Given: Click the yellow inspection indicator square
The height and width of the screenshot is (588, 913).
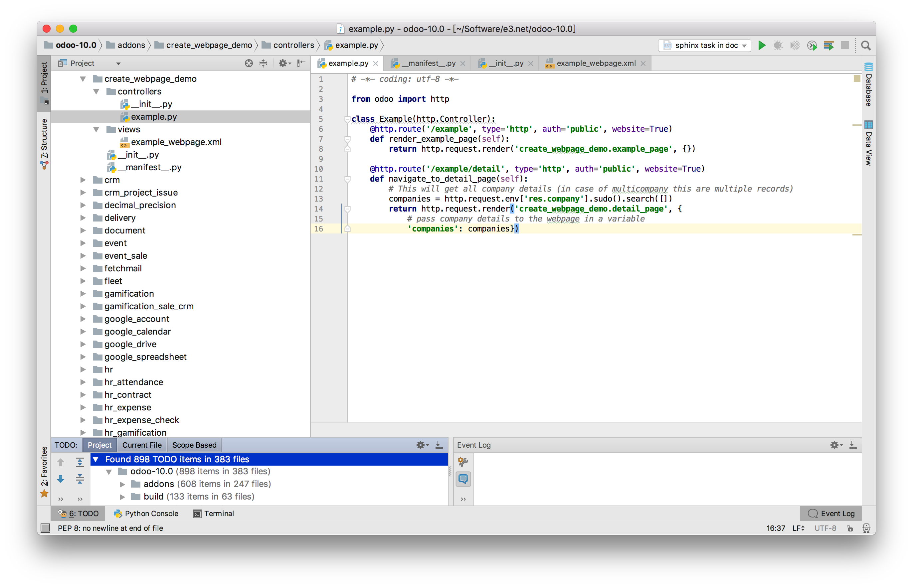Looking at the screenshot, I should tap(857, 78).
